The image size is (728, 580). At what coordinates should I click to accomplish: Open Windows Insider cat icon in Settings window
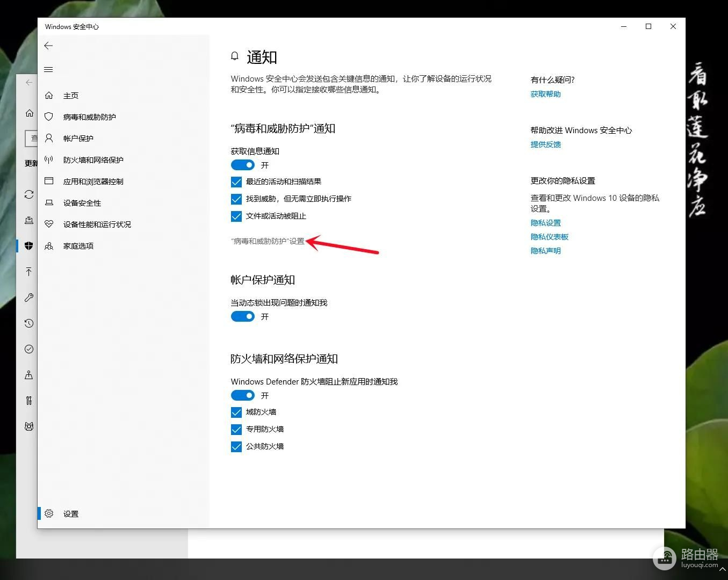[29, 426]
